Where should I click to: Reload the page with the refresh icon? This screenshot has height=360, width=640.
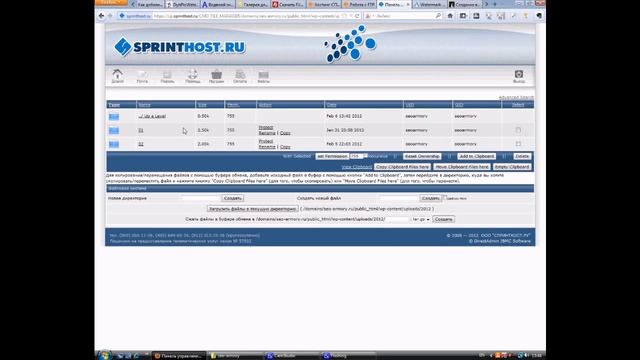pyautogui.click(x=357, y=16)
